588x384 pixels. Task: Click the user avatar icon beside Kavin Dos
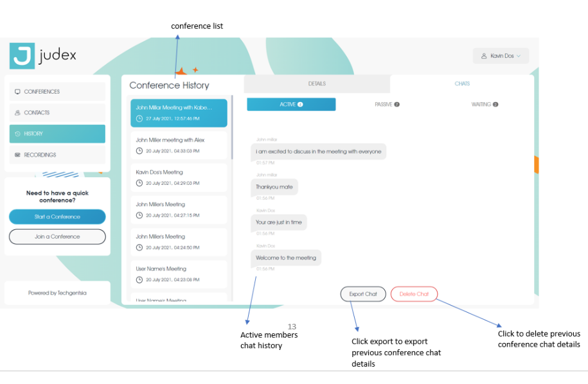(484, 57)
